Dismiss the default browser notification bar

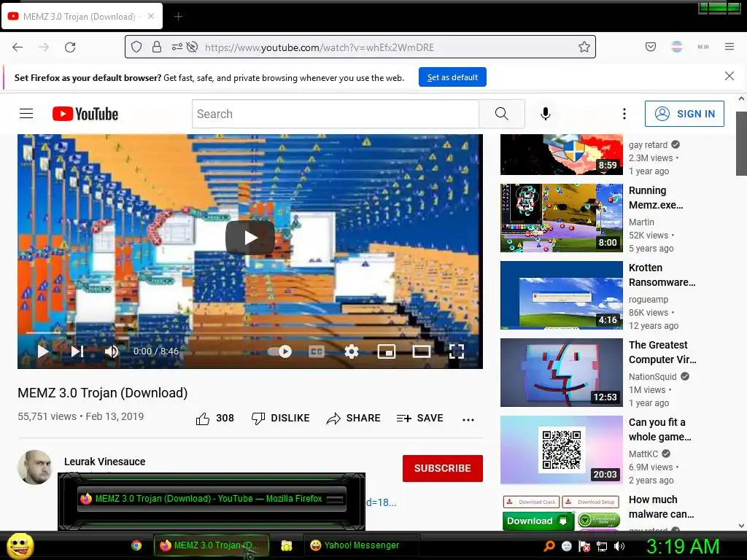click(729, 76)
